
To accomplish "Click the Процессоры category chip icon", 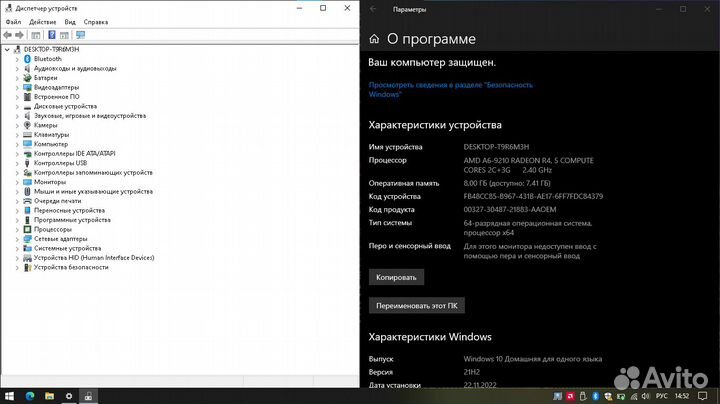I will 27,229.
